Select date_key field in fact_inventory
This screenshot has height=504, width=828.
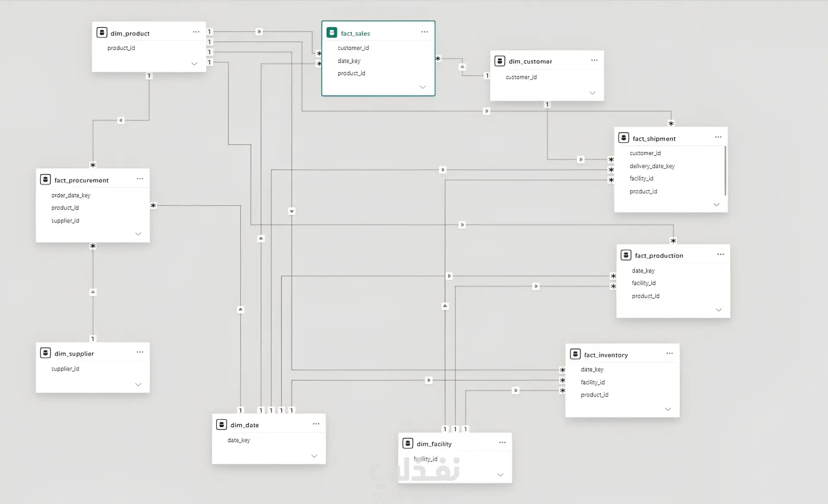(592, 369)
